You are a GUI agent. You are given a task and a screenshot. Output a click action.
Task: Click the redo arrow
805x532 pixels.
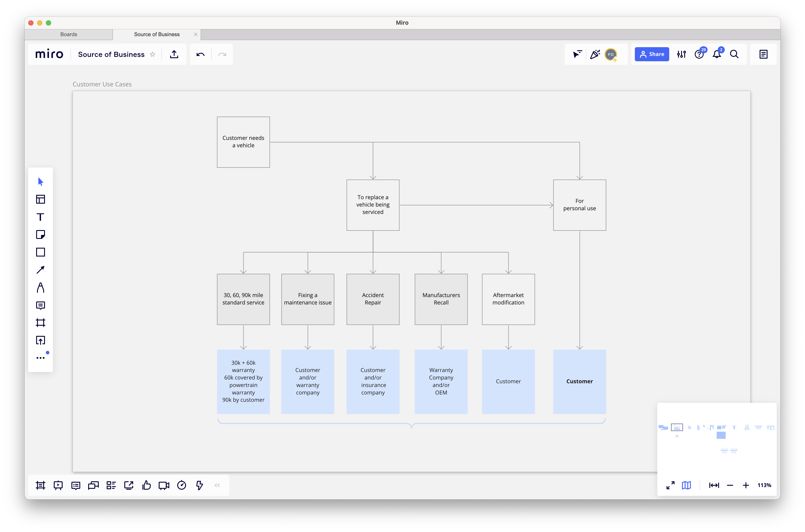coord(222,54)
